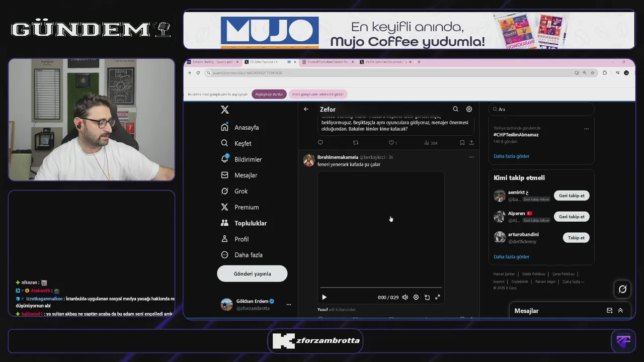Viewport: 644px width, 362px height.
Task: Bookmark the top post
Action: tap(462, 143)
